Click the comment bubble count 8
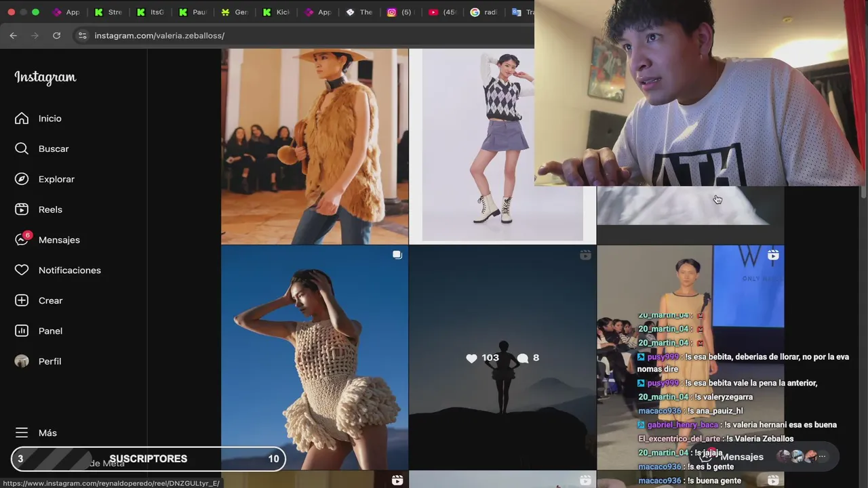This screenshot has width=868, height=488. (528, 358)
